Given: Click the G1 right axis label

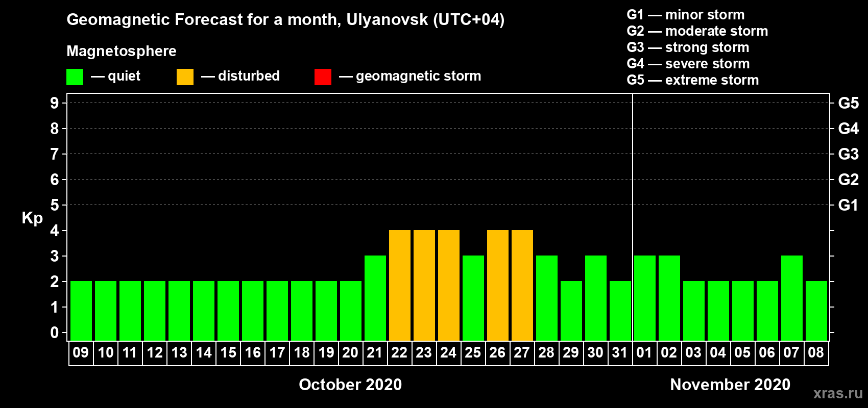Looking at the screenshot, I should 849,205.
